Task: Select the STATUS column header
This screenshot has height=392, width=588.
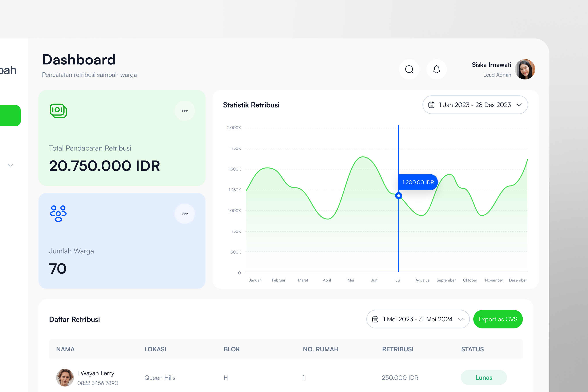Action: click(x=472, y=349)
